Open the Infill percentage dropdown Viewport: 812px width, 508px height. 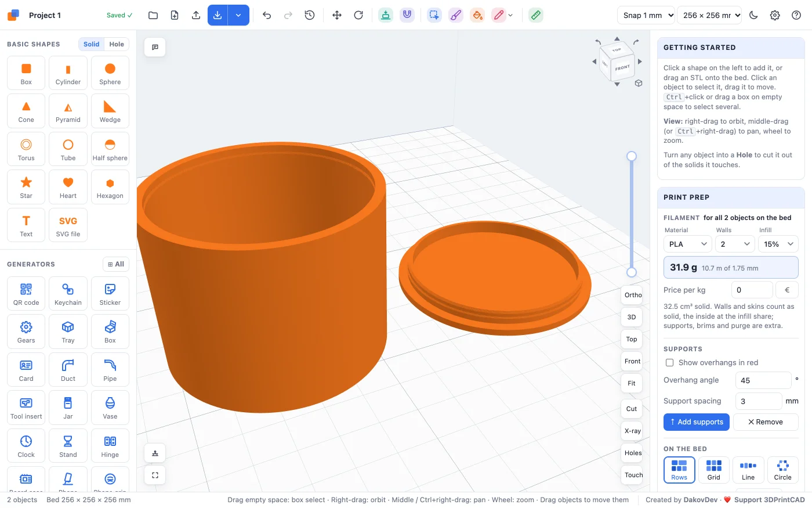tap(778, 244)
